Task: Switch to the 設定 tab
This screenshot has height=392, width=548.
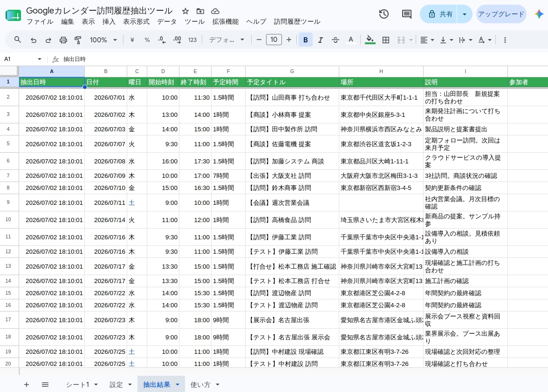Action: click(x=116, y=385)
